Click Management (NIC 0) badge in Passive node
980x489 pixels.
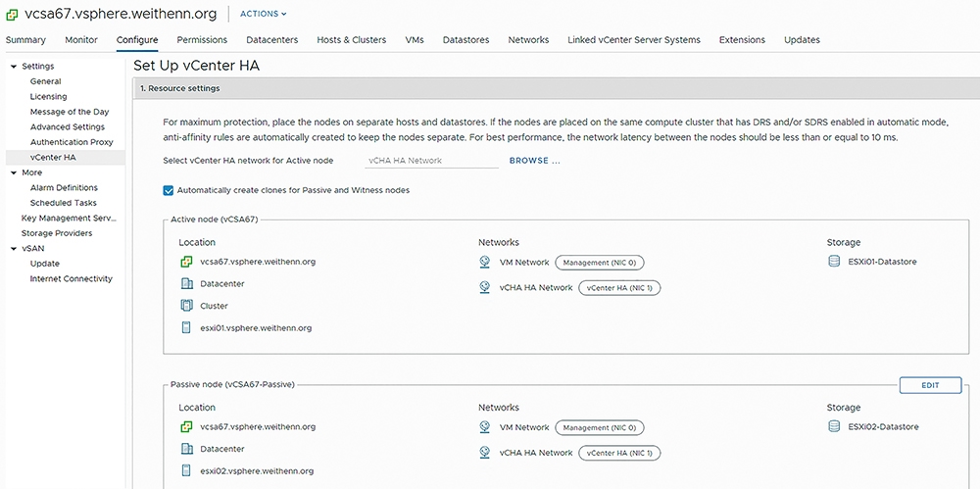click(x=600, y=427)
